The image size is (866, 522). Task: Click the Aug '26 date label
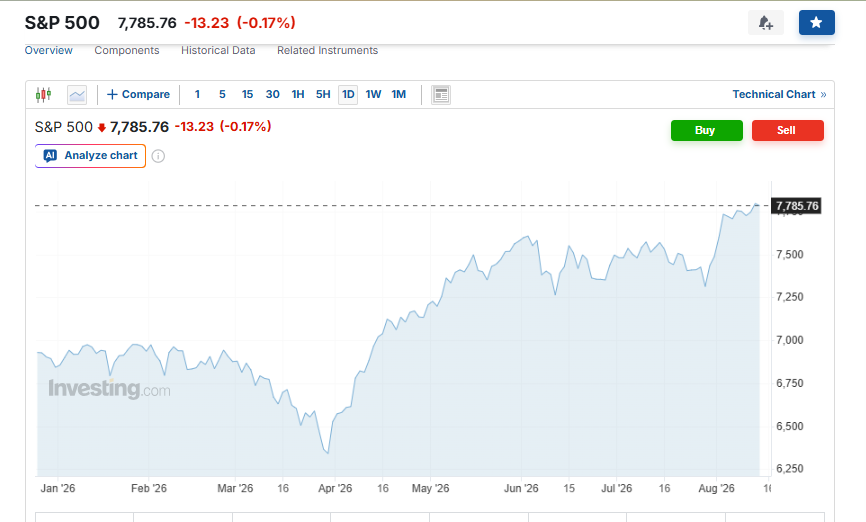[x=716, y=488]
